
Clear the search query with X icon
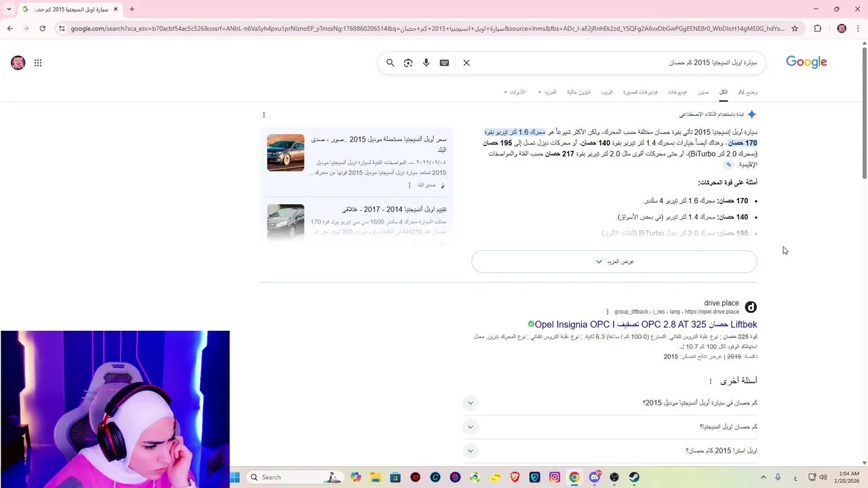[467, 62]
